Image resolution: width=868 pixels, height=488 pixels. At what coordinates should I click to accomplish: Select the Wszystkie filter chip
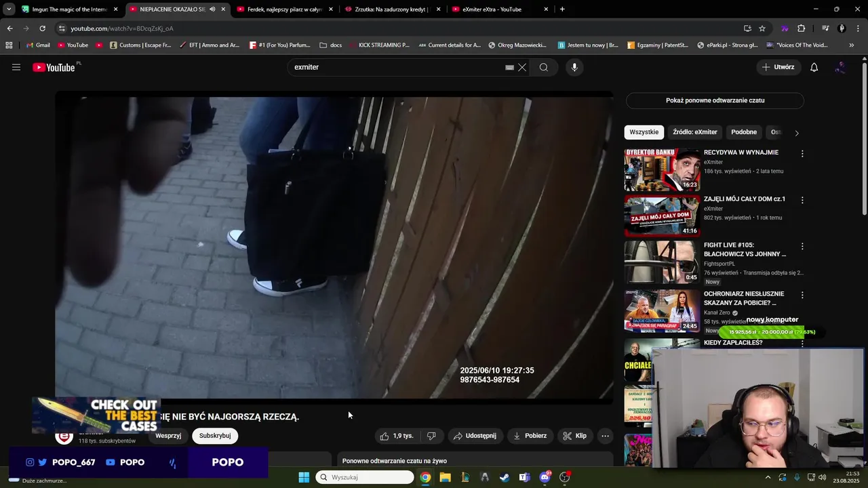pos(644,132)
